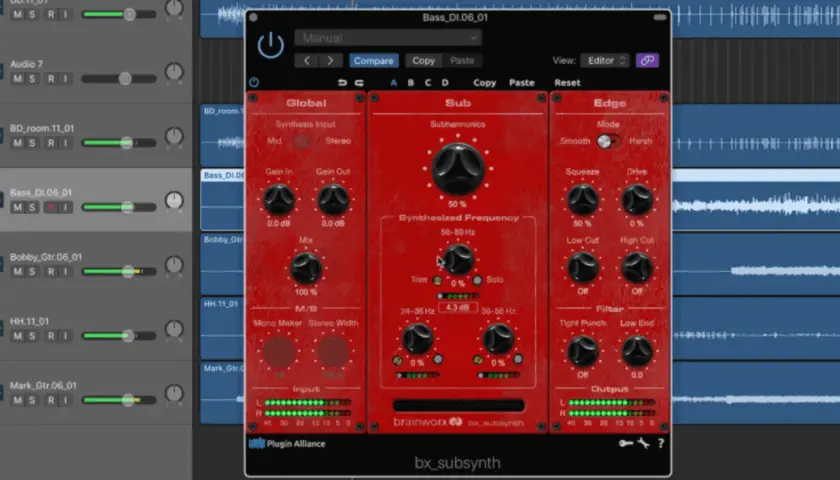Toggle Trim button for 56-80 Hz band
This screenshot has height=480, width=840.
click(437, 280)
